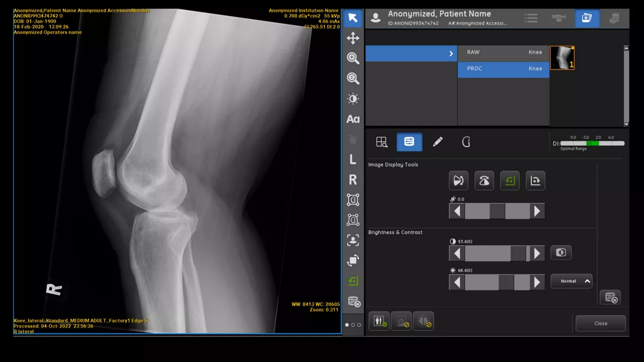The height and width of the screenshot is (362, 644).
Task: Click the contrast slider track
Action: pyautogui.click(x=497, y=253)
